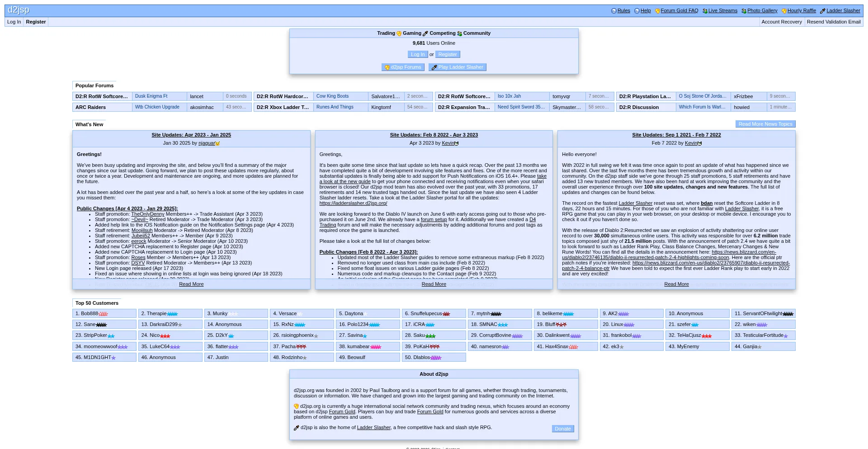The height and width of the screenshot is (449, 868).
Task: Click the coin icon on d2jsp Forums button
Action: (387, 67)
